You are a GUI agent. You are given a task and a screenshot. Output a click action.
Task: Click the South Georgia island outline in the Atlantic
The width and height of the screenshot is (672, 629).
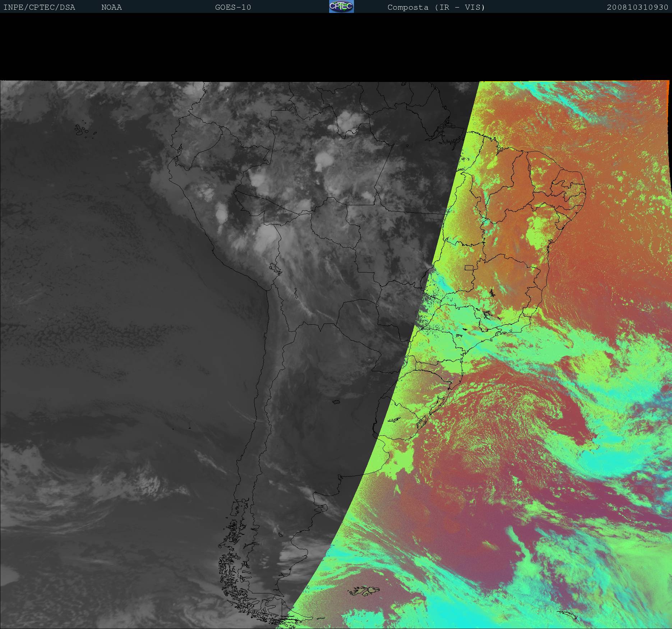[568, 614]
